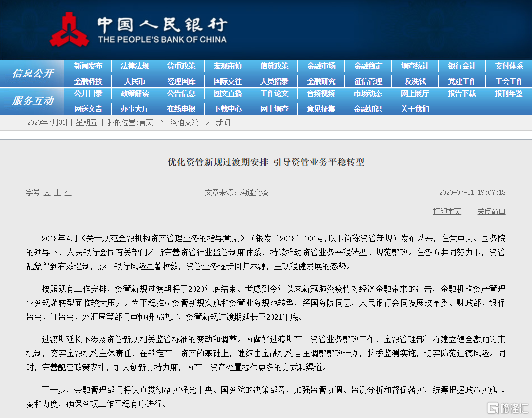Go to 办事大厅 section
The image size is (532, 418).
tap(135, 109)
